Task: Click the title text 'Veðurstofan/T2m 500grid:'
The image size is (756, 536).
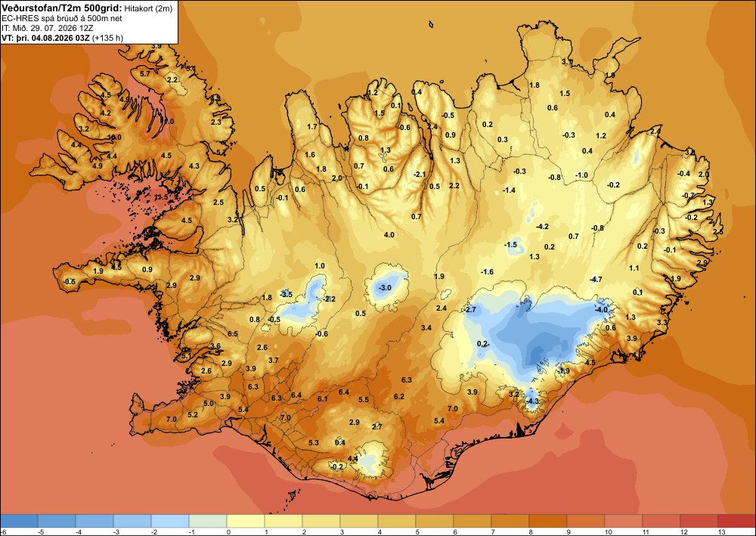Action: click(62, 8)
